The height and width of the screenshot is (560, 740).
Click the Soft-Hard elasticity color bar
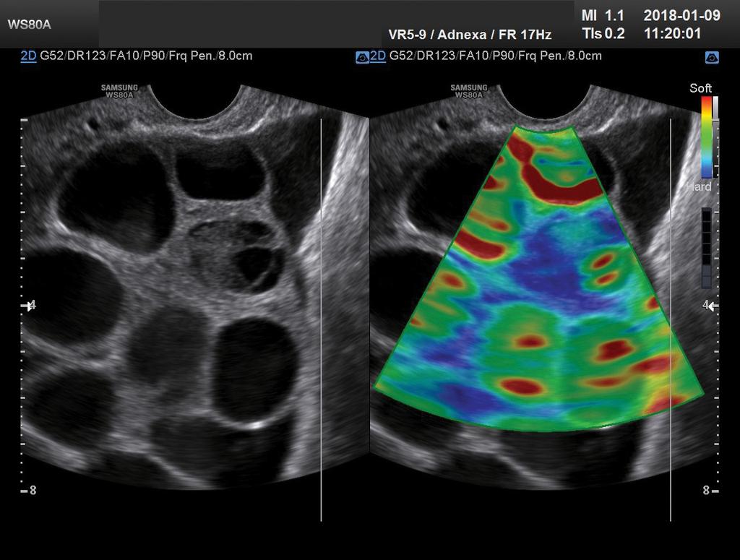point(706,137)
